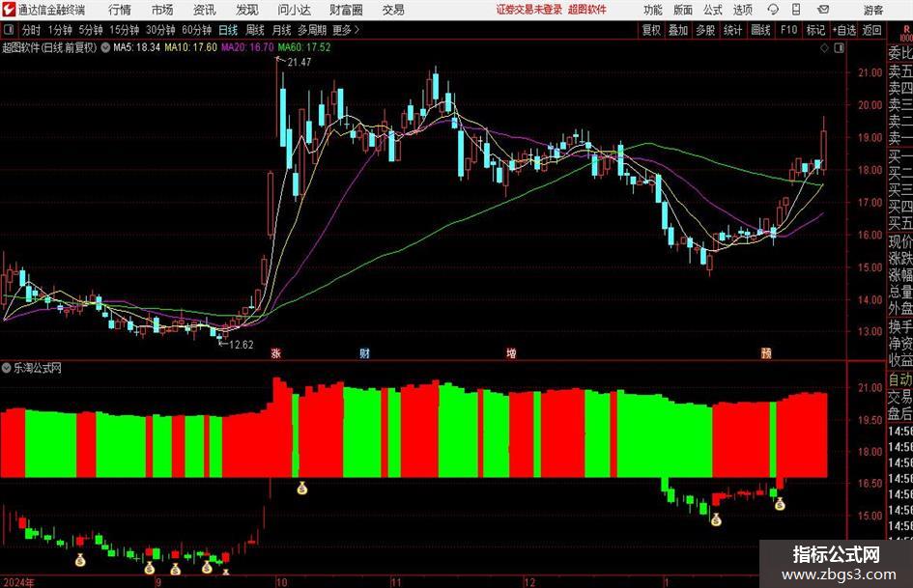Viewport: 913px width, 588px height.
Task: Toggle the side panel icon near diamond
Action: (x=839, y=48)
